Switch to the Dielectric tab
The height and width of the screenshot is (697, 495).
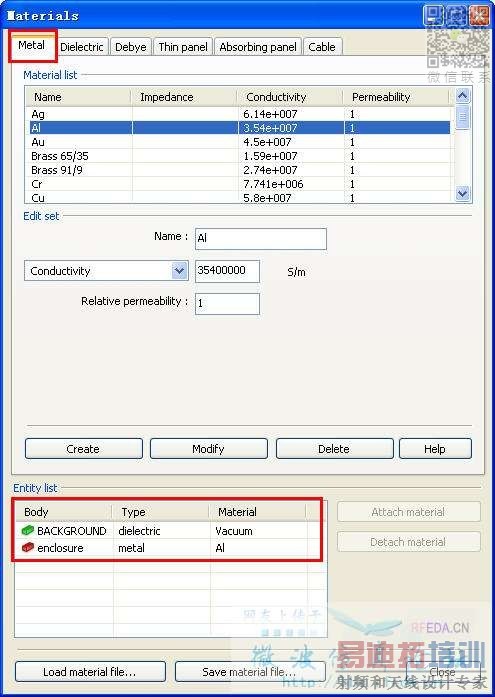click(x=81, y=47)
